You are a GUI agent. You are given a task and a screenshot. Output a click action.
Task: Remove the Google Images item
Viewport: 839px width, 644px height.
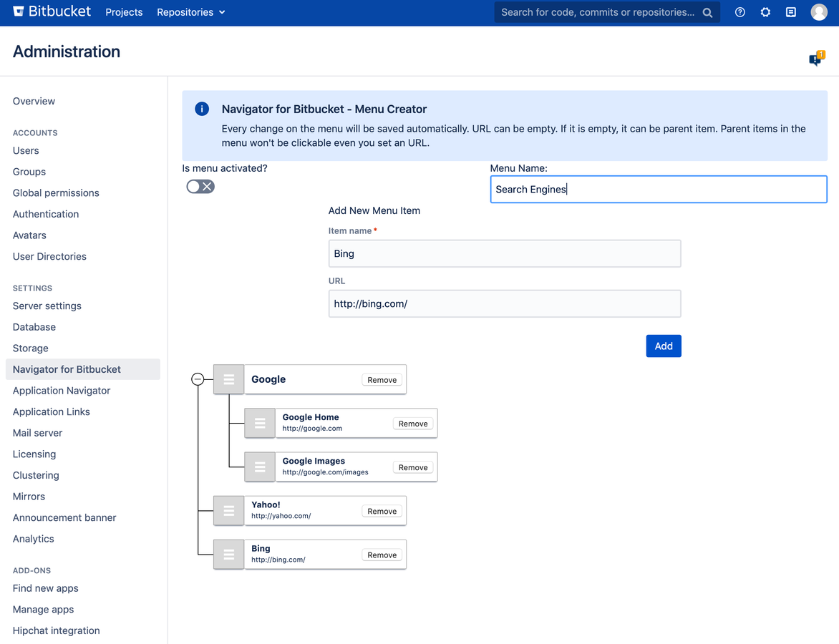click(x=413, y=467)
